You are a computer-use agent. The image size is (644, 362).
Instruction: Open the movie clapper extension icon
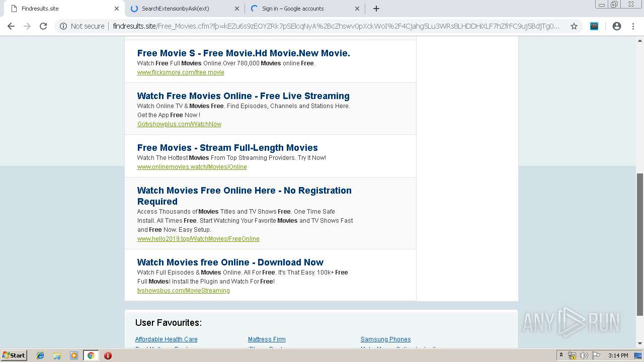(594, 26)
